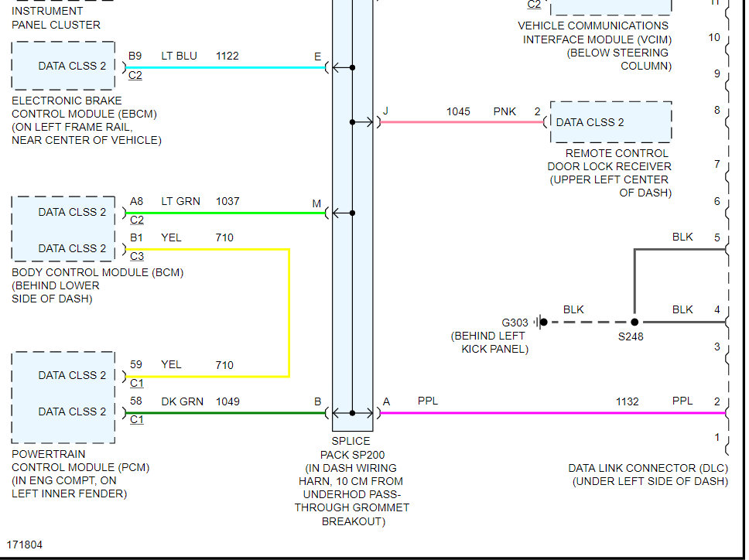Click the Vehicle Communications Interface Module label
This screenshot has width=749, height=560.
coord(595,46)
